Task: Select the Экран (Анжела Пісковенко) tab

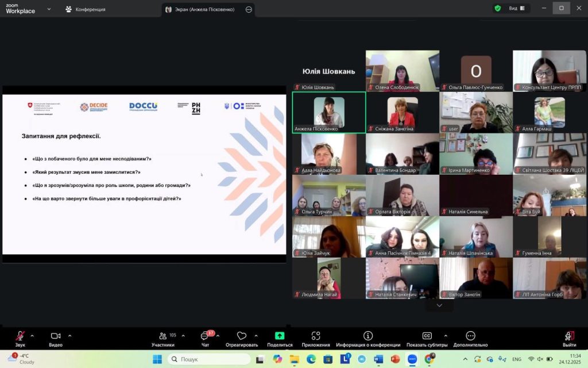Action: [x=204, y=9]
